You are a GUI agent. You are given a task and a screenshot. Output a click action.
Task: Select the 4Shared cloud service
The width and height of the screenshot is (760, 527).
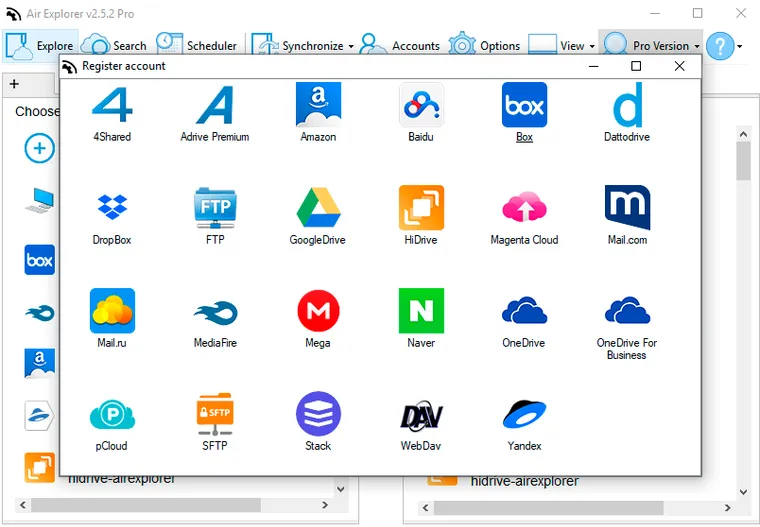[x=112, y=113]
